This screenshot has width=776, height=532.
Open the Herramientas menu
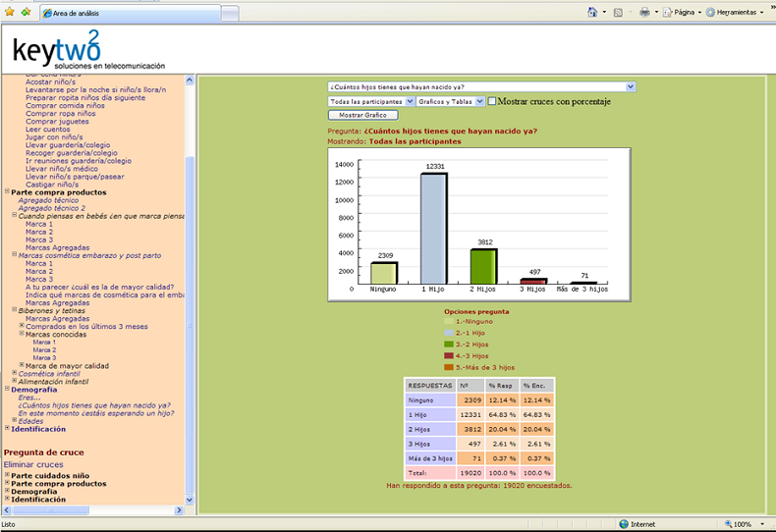point(736,13)
